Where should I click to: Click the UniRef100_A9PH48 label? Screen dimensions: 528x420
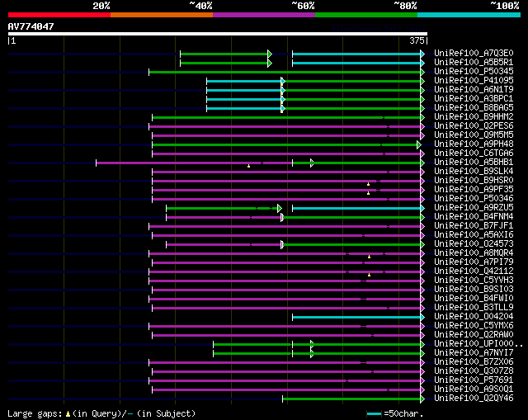click(x=474, y=144)
